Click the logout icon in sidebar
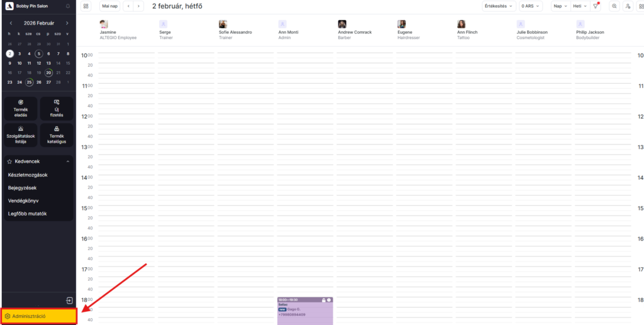The width and height of the screenshot is (644, 325). 69,300
